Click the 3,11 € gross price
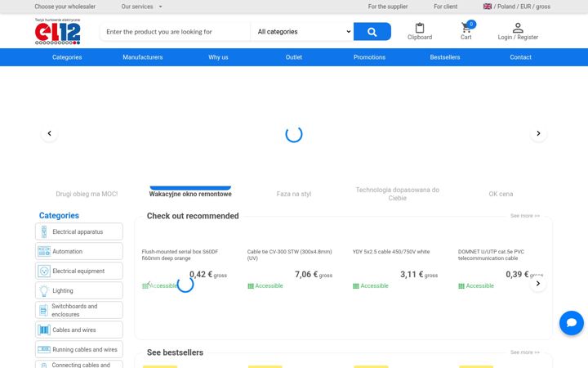This screenshot has width=588, height=368. (x=419, y=275)
